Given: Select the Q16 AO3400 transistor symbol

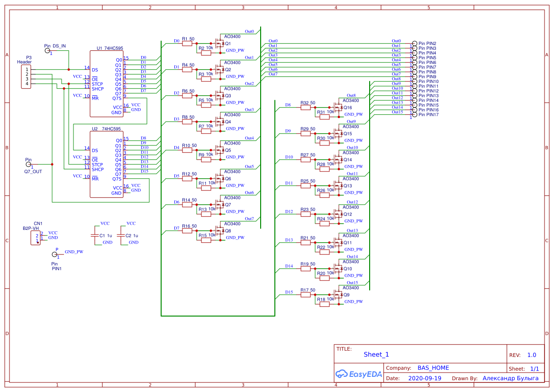Looking at the screenshot, I should tap(337, 108).
